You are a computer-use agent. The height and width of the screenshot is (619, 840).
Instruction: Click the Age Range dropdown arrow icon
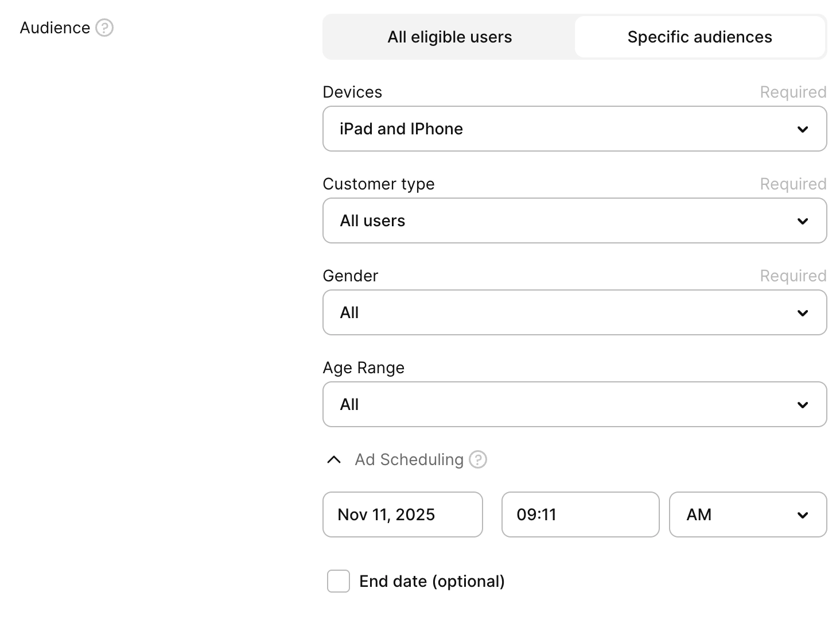click(x=803, y=405)
